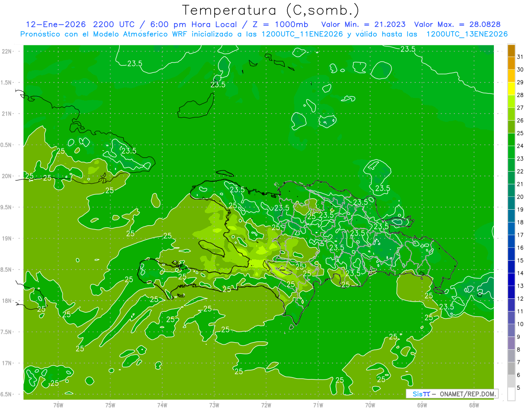Click the yellow swatch between 28 and 29
532x411 pixels.
(511, 89)
